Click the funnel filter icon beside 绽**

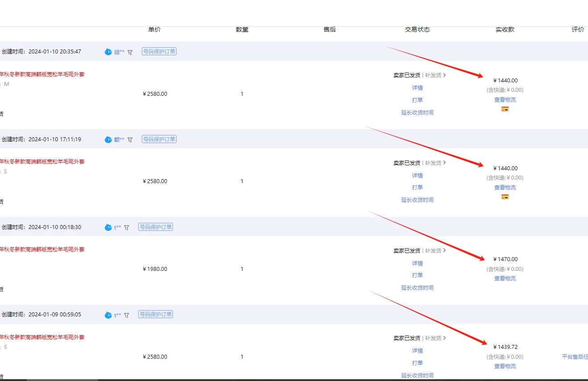(129, 52)
